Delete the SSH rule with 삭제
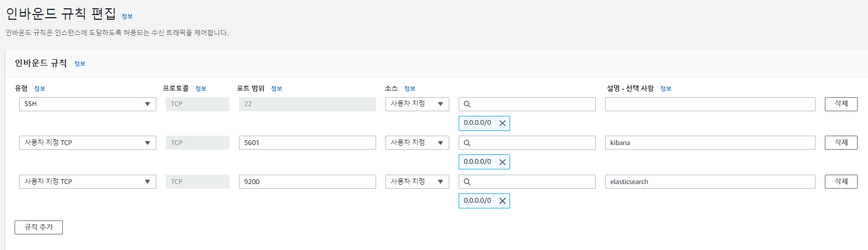 click(841, 104)
